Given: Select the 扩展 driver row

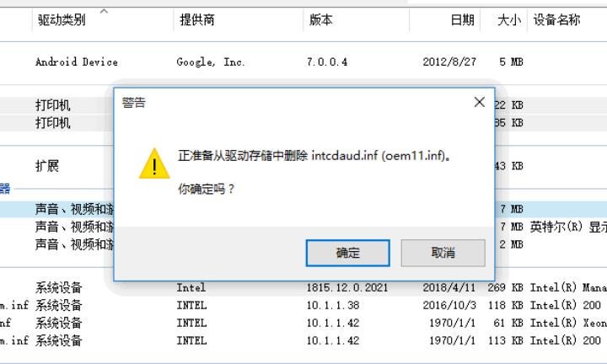Looking at the screenshot, I should point(303,166).
